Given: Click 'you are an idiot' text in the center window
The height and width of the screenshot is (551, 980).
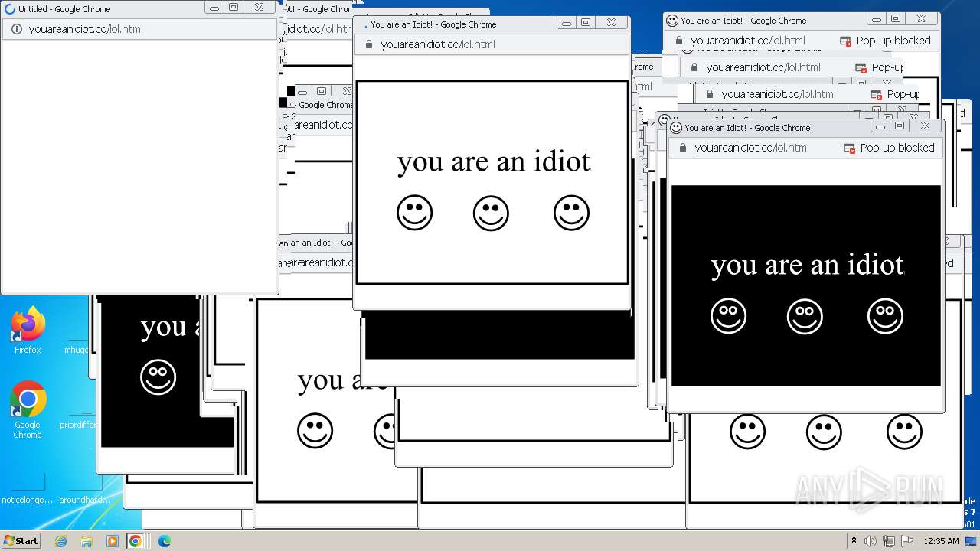Looking at the screenshot, I should 494,161.
